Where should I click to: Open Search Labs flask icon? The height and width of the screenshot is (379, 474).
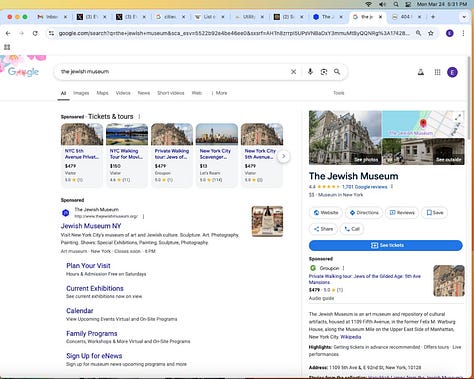[x=421, y=72]
